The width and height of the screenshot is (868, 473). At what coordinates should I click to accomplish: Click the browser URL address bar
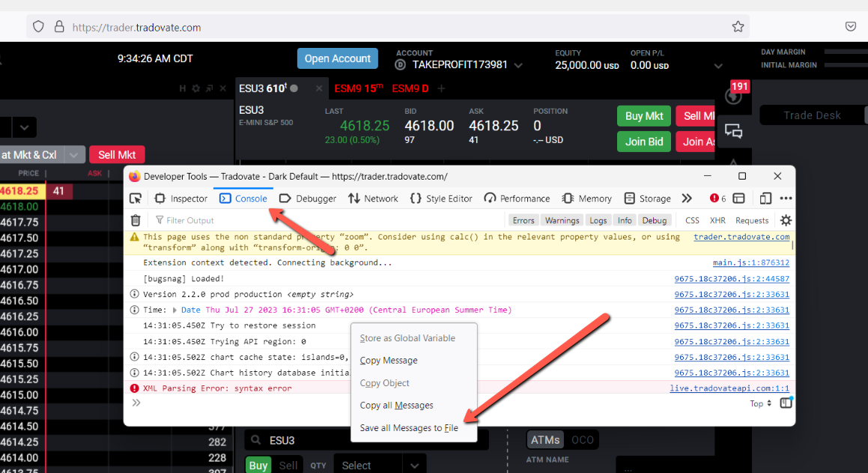point(387,27)
